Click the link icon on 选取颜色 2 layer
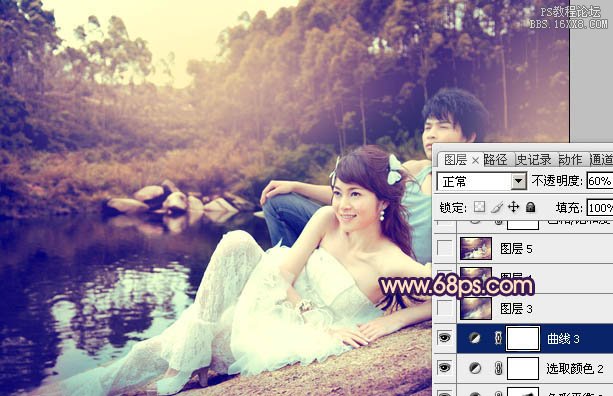 coord(498,368)
